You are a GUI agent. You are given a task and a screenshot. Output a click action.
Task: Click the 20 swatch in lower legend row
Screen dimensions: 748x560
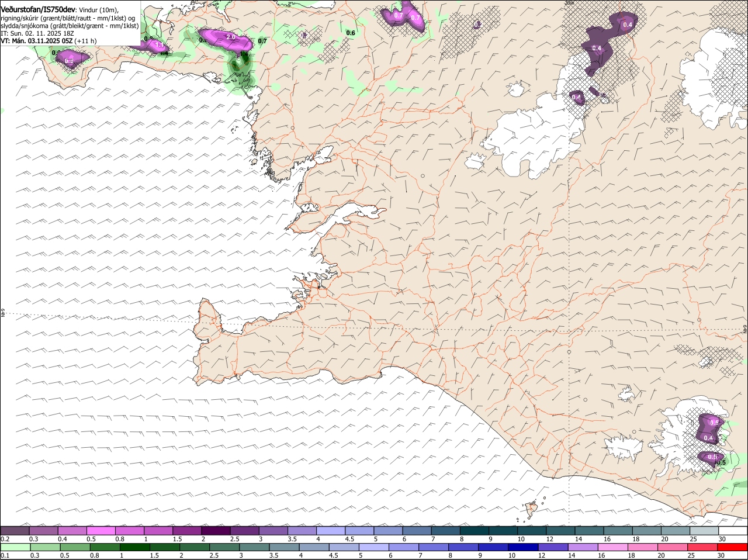(672, 547)
